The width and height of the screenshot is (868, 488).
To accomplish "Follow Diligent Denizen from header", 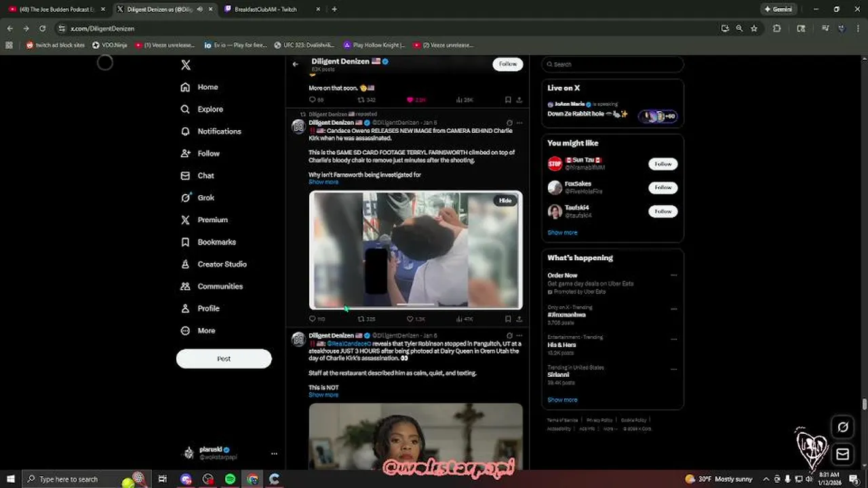I will pyautogui.click(x=508, y=64).
